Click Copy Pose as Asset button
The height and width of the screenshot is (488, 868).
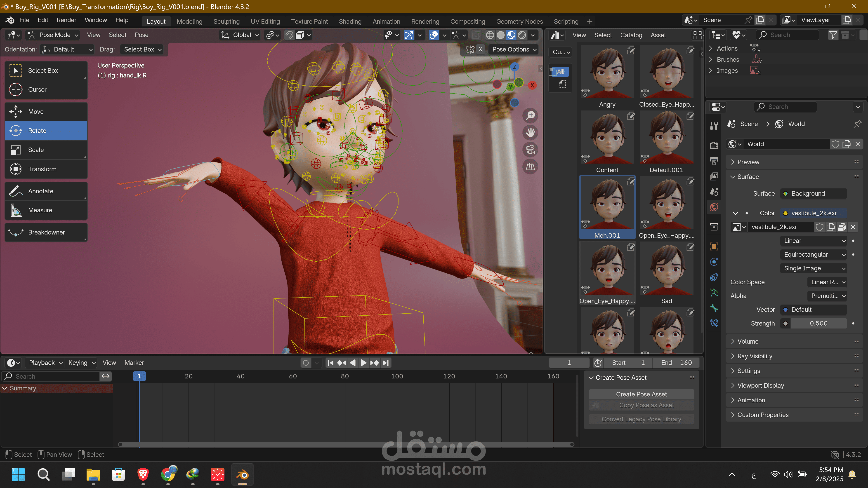641,406
